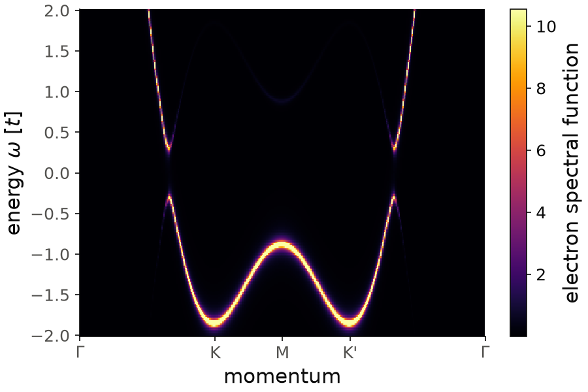Click the 0.5 energy tick label
588x392 pixels.
pyautogui.click(x=57, y=133)
